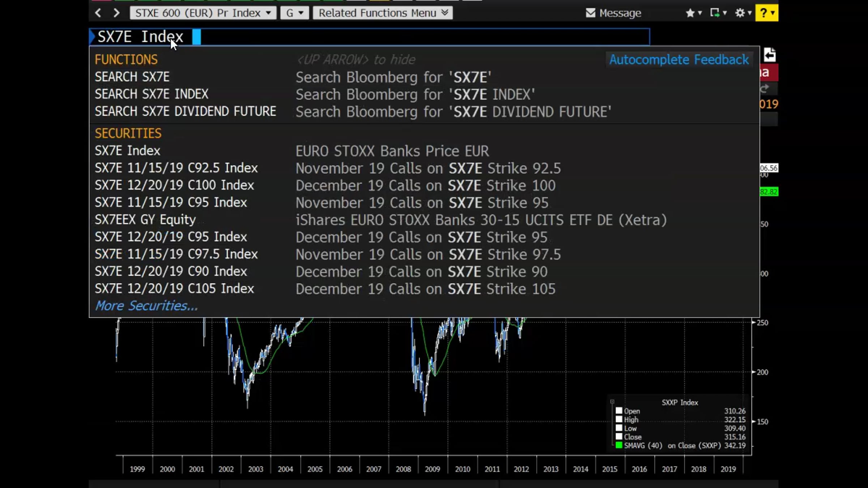Click the yellow help question mark

click(x=764, y=13)
